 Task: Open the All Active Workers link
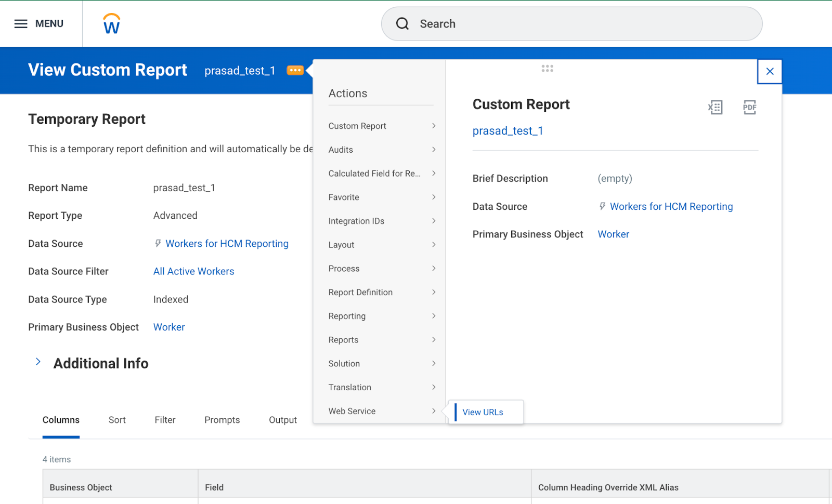coord(193,272)
